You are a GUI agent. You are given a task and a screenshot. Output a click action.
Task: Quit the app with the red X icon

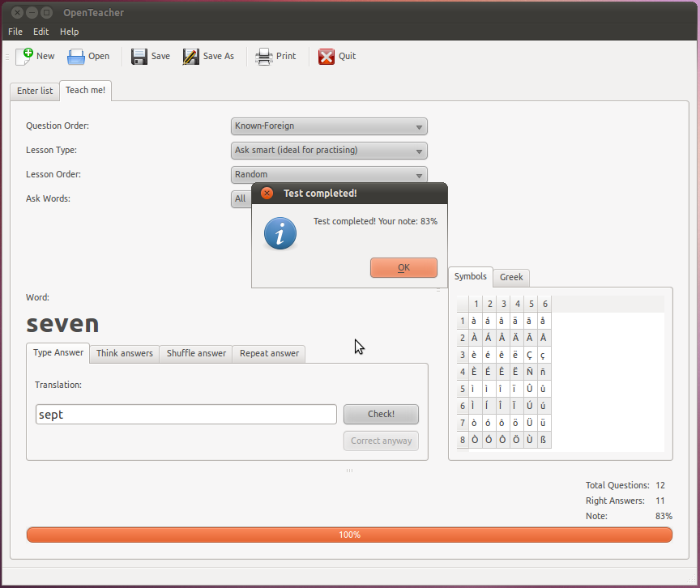(327, 56)
